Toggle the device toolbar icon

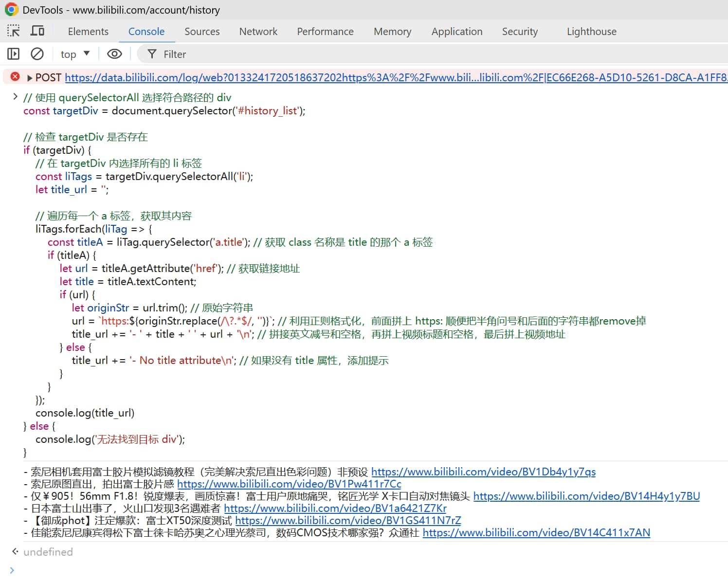37,31
